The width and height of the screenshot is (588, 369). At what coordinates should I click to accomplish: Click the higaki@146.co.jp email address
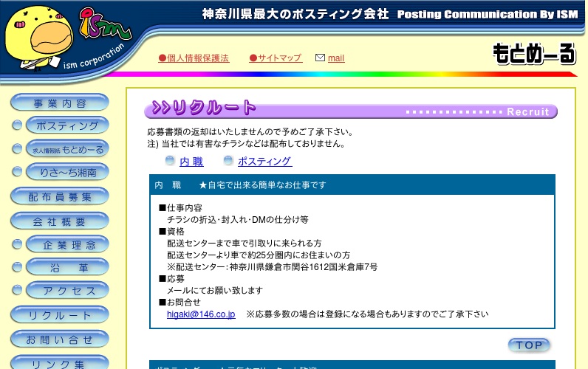click(201, 314)
